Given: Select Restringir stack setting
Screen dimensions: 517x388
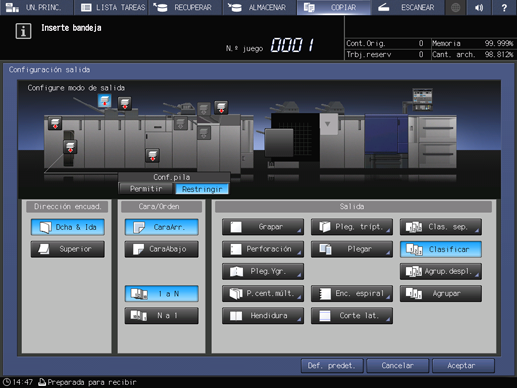Looking at the screenshot, I should point(202,189).
